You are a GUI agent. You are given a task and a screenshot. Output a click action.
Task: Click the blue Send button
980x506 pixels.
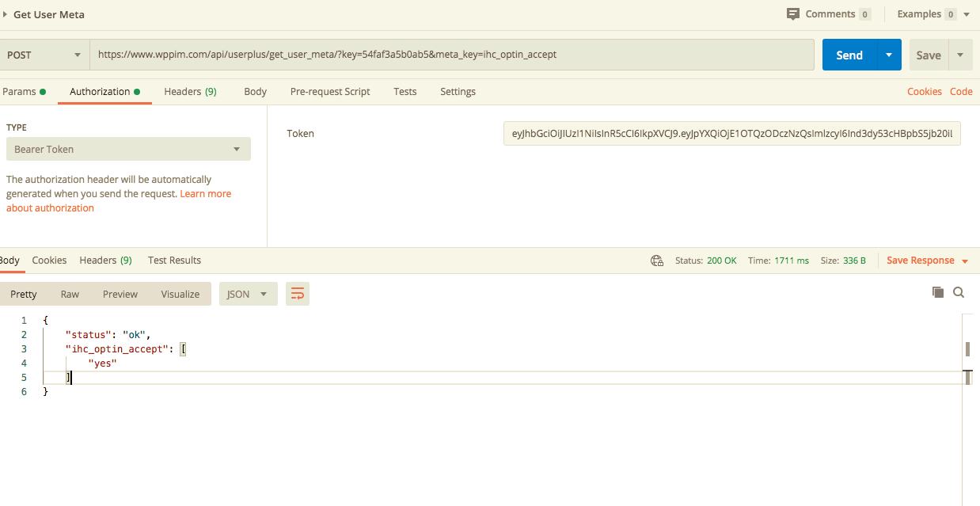849,55
